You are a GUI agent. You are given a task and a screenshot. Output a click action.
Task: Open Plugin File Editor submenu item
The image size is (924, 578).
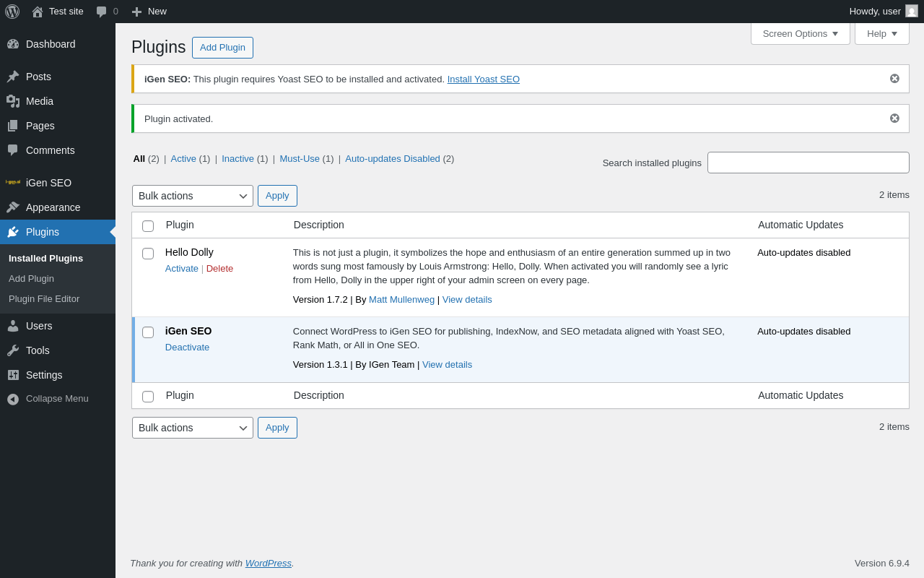click(x=44, y=299)
